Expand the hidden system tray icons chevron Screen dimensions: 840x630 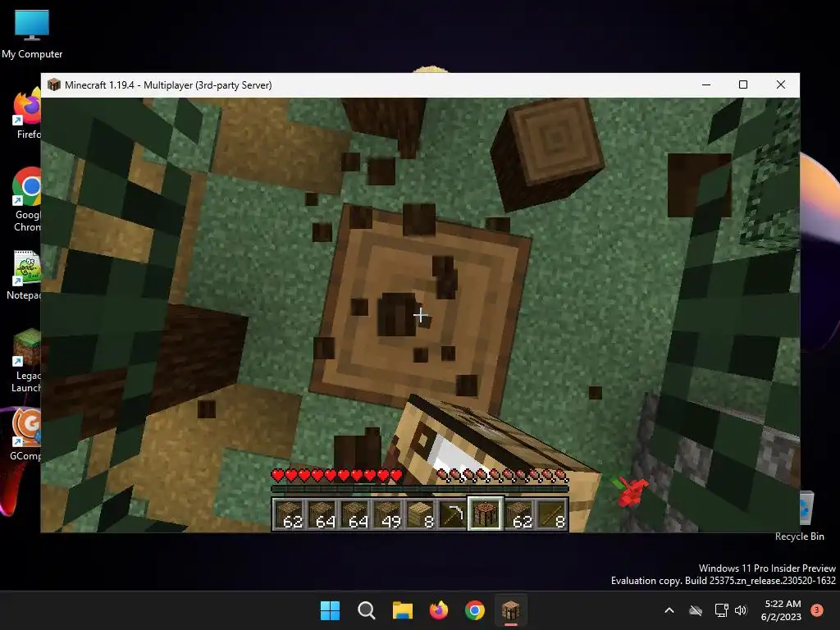coord(669,610)
